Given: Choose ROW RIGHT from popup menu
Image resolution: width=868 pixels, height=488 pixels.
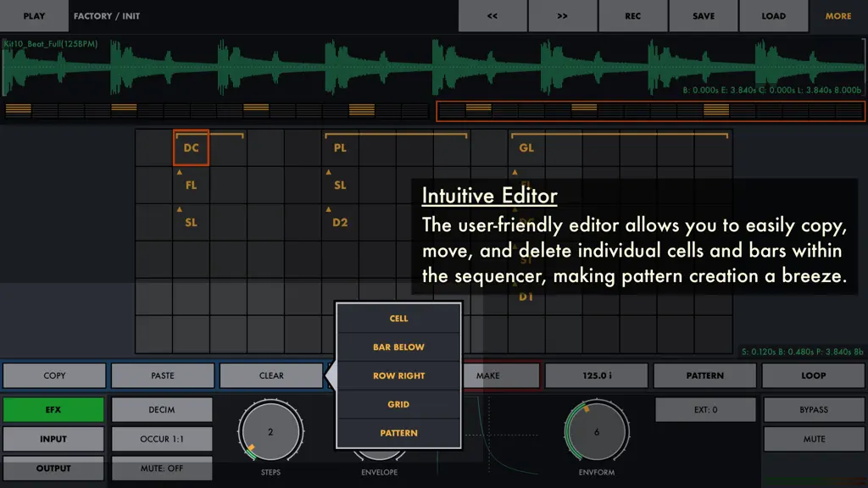Looking at the screenshot, I should coord(398,375).
